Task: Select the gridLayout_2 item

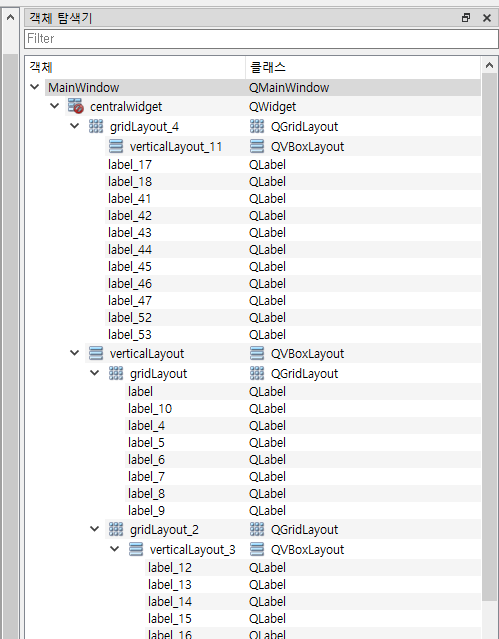Action: [164, 529]
